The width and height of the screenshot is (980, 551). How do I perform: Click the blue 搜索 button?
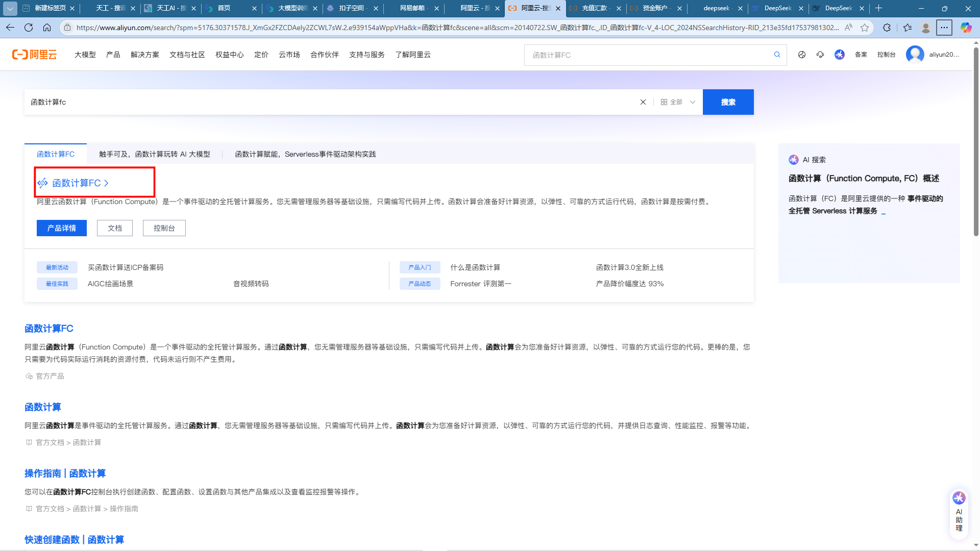pos(728,102)
